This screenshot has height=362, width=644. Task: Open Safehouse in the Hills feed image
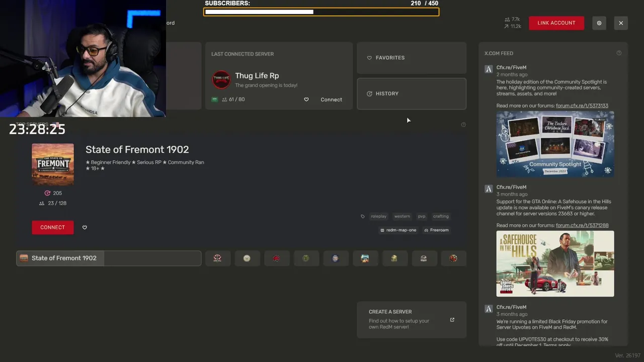click(555, 263)
